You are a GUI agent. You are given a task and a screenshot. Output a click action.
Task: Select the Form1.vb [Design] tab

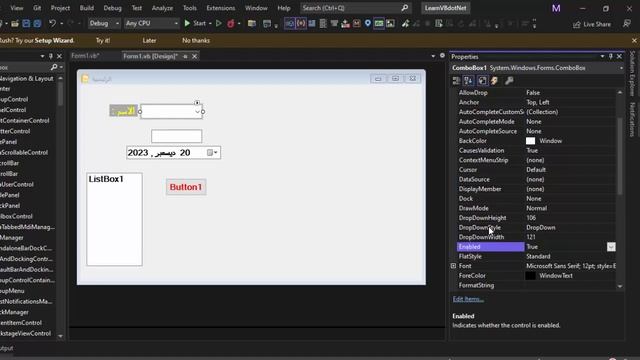[x=150, y=56]
